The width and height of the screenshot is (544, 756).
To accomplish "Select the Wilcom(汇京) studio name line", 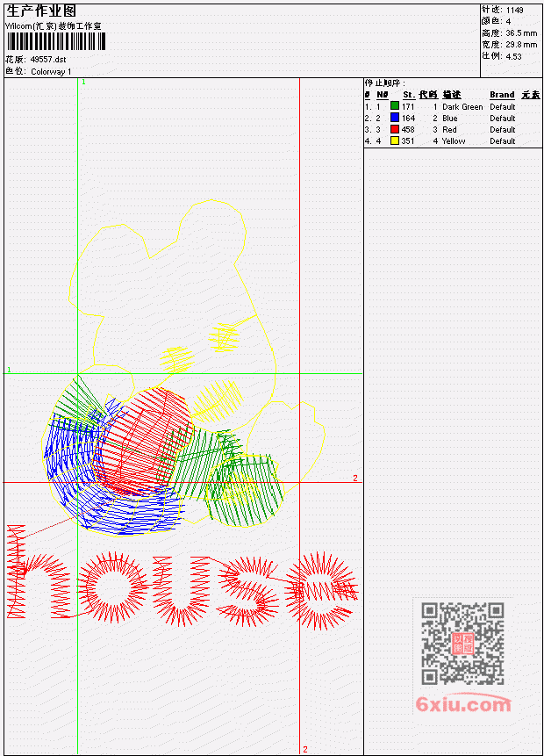I will pos(54,26).
